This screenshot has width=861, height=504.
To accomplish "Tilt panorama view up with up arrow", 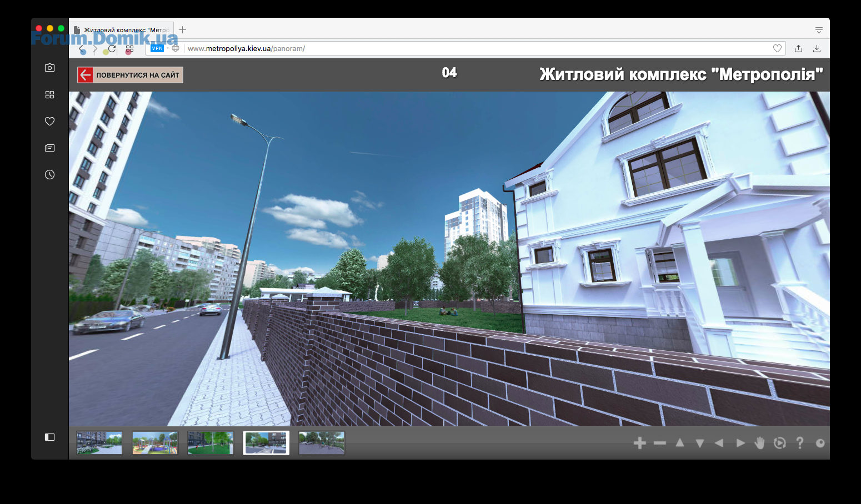I will click(680, 442).
